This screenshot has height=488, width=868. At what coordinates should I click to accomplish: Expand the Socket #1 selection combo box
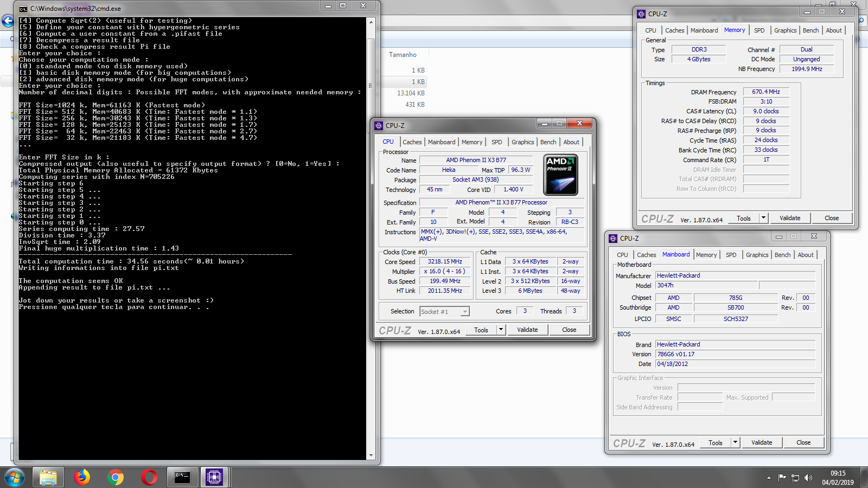[465, 312]
